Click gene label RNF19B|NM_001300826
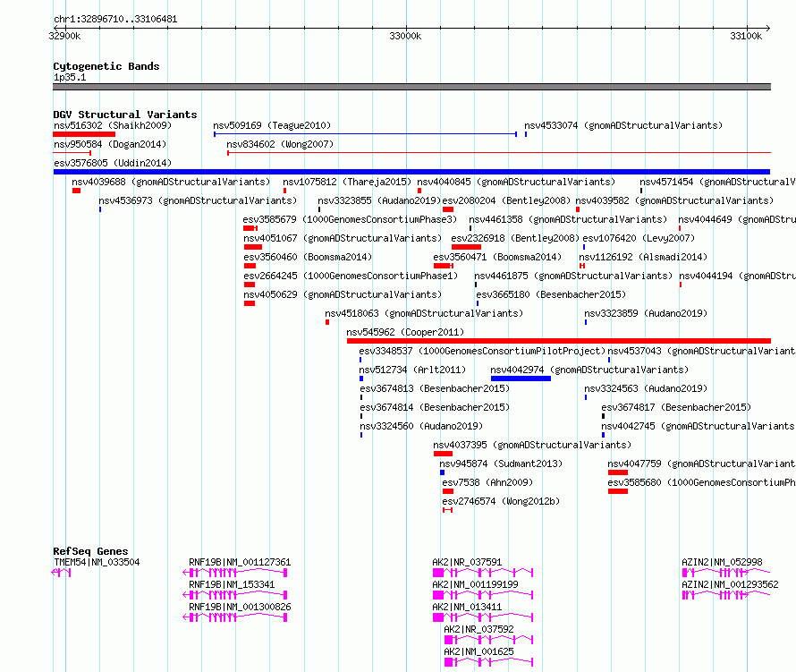 (x=240, y=607)
